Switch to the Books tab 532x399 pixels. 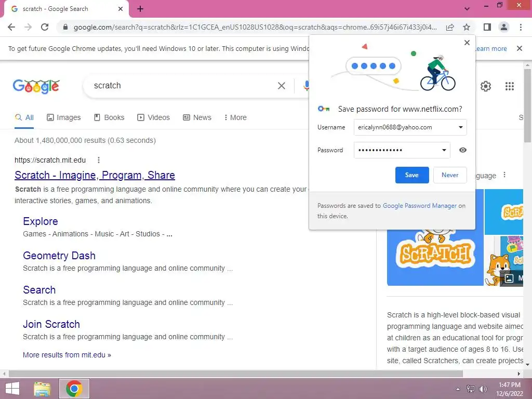(x=109, y=117)
